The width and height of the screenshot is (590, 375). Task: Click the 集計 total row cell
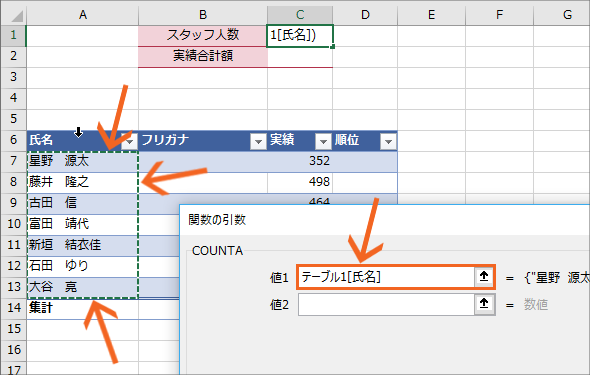pos(82,308)
